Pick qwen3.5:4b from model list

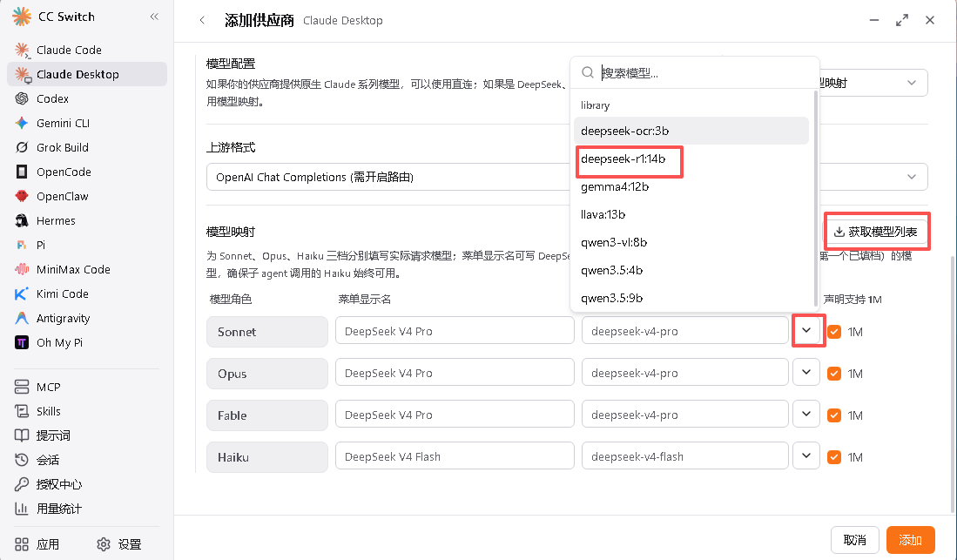pos(691,271)
